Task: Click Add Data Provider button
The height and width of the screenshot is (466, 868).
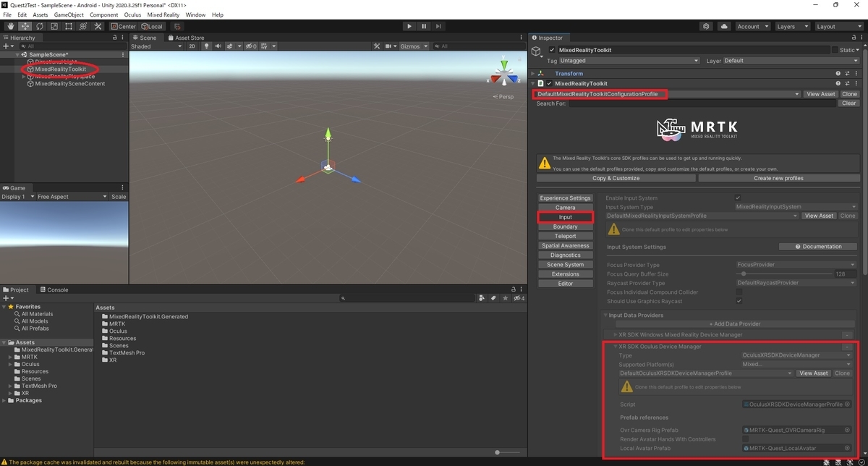Action: [734, 323]
